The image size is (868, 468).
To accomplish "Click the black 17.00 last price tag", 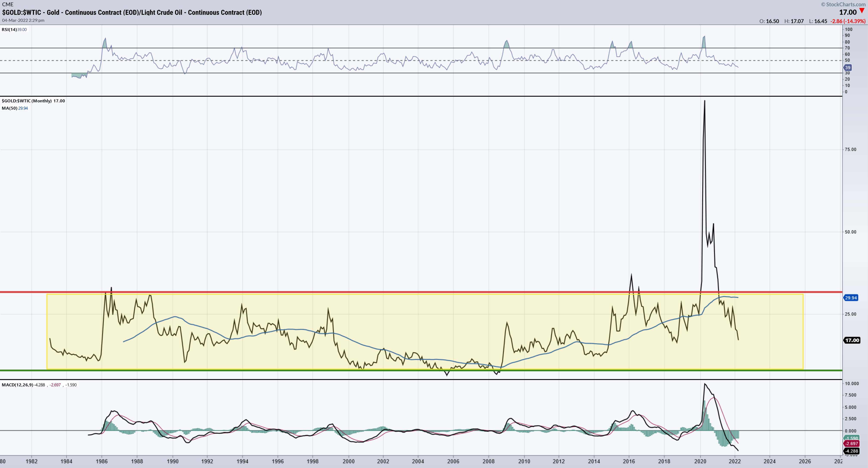I will tap(852, 340).
